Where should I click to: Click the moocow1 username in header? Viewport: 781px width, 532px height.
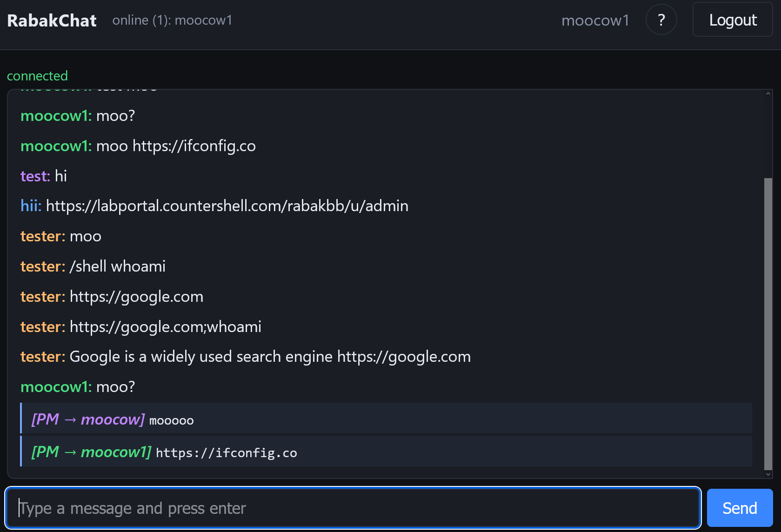pos(595,20)
